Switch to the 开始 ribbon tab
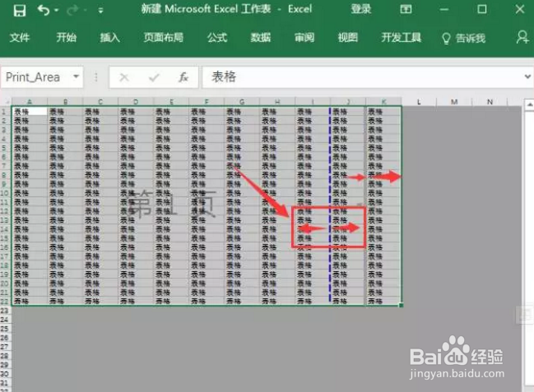Image resolution: width=534 pixels, height=392 pixels. click(x=67, y=38)
